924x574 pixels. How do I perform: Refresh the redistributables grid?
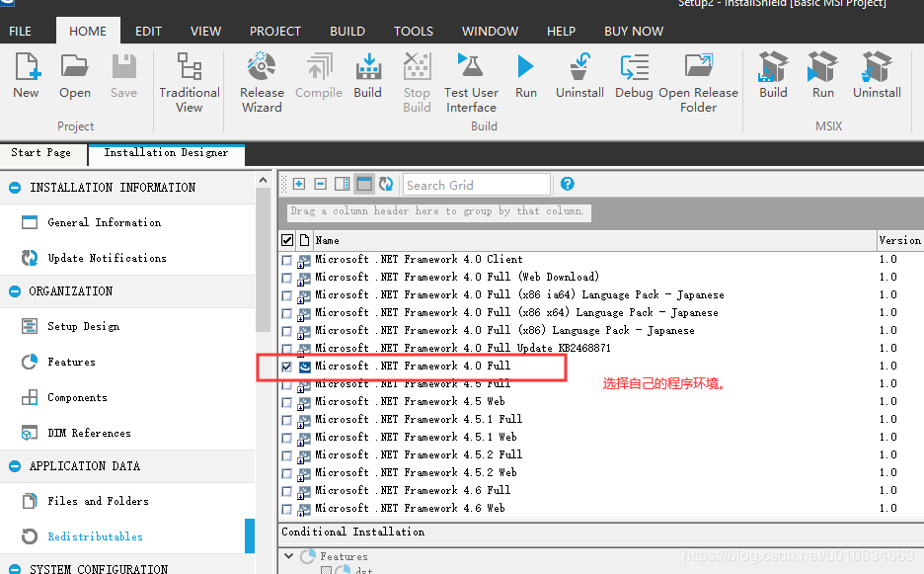pos(386,184)
